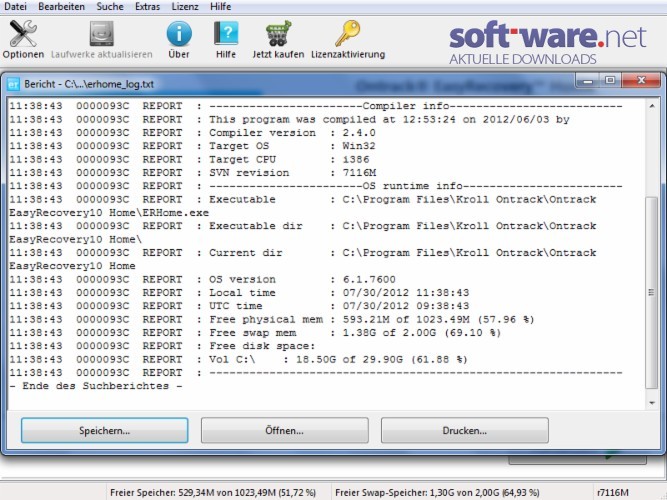Open Lizenzaktivierung key icon
The image size is (667, 500).
coord(348,33)
